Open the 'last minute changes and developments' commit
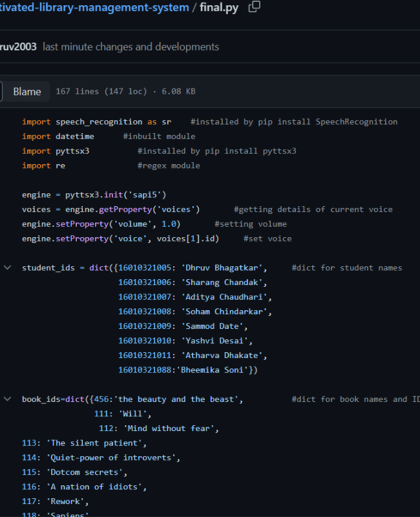The height and width of the screenshot is (517, 420). pos(131,47)
